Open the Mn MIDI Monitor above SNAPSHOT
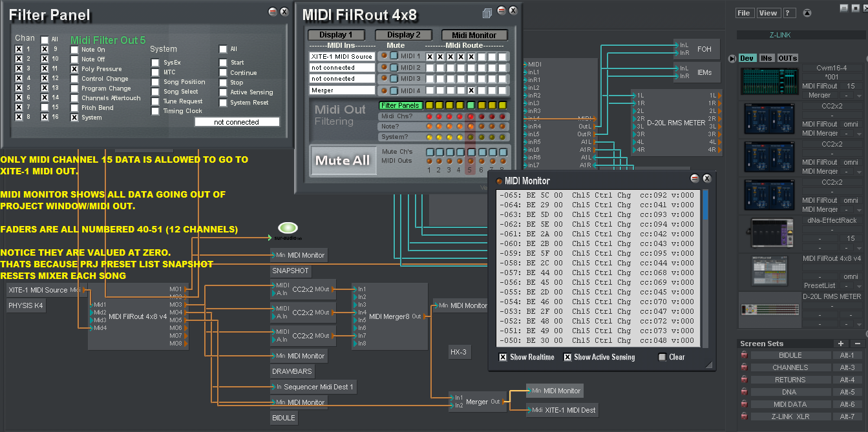 coord(299,255)
